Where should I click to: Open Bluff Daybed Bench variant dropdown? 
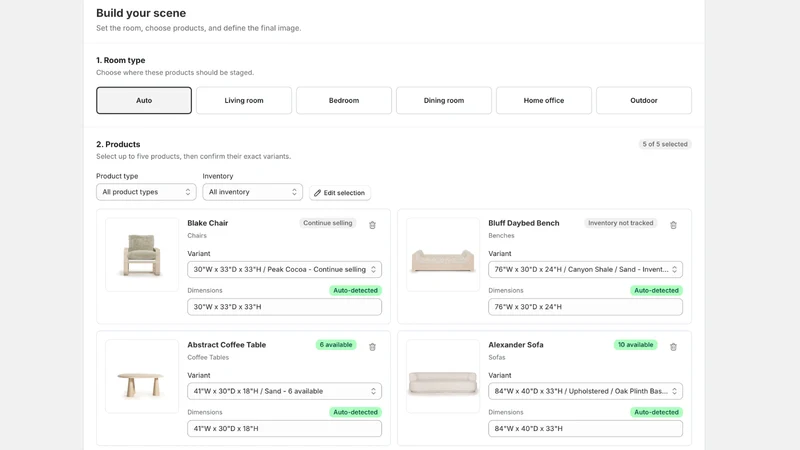tap(585, 269)
